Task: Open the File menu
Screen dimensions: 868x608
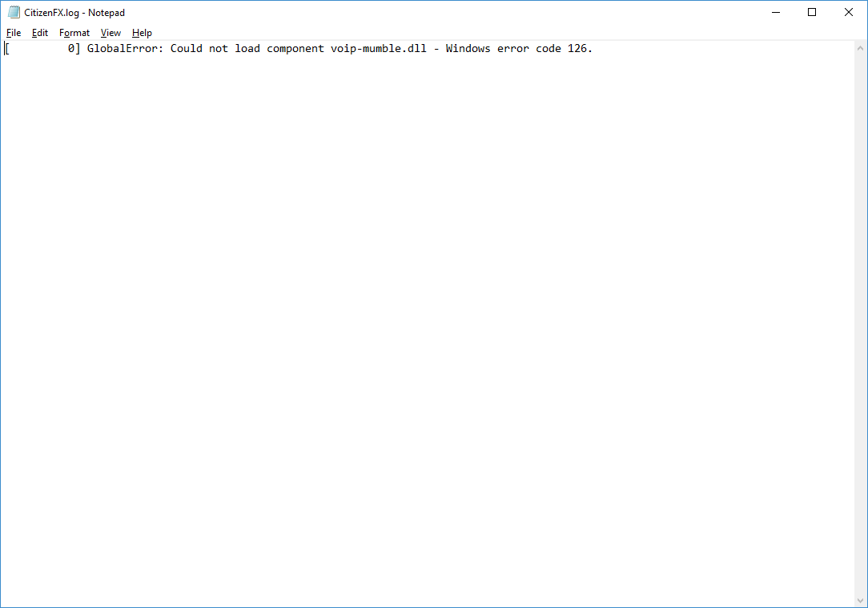Action: point(14,33)
